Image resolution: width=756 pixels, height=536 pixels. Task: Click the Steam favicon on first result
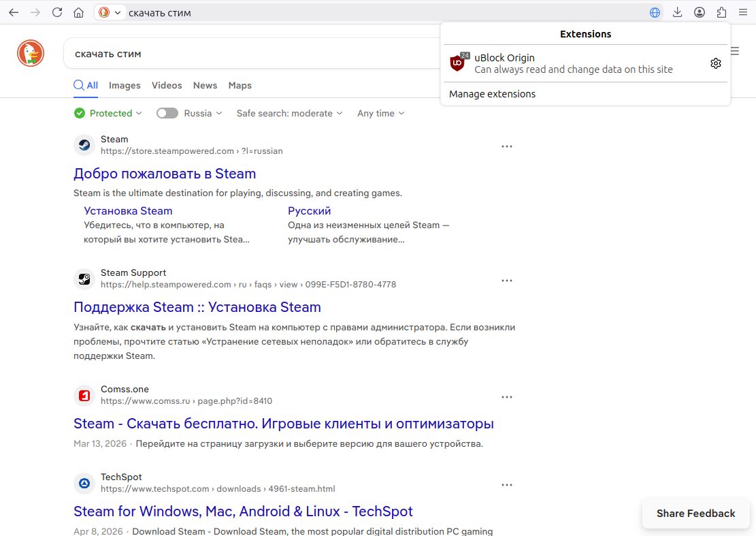[x=84, y=145]
